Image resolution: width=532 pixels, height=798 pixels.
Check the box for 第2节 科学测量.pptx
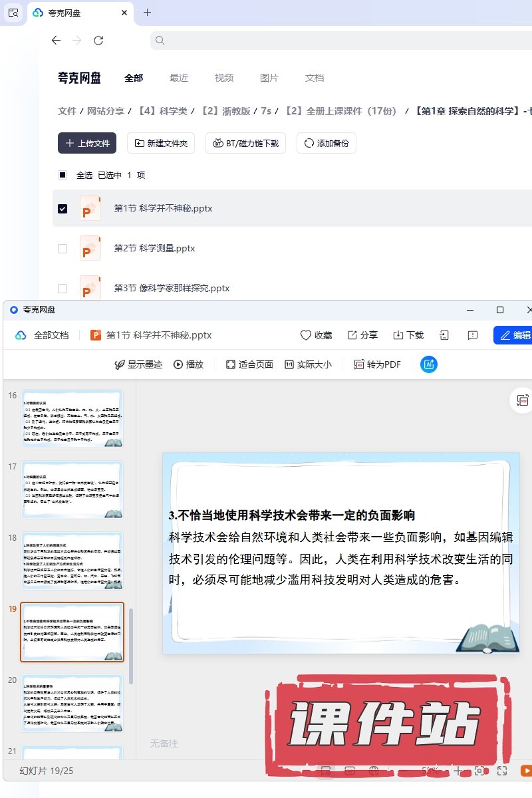click(63, 249)
